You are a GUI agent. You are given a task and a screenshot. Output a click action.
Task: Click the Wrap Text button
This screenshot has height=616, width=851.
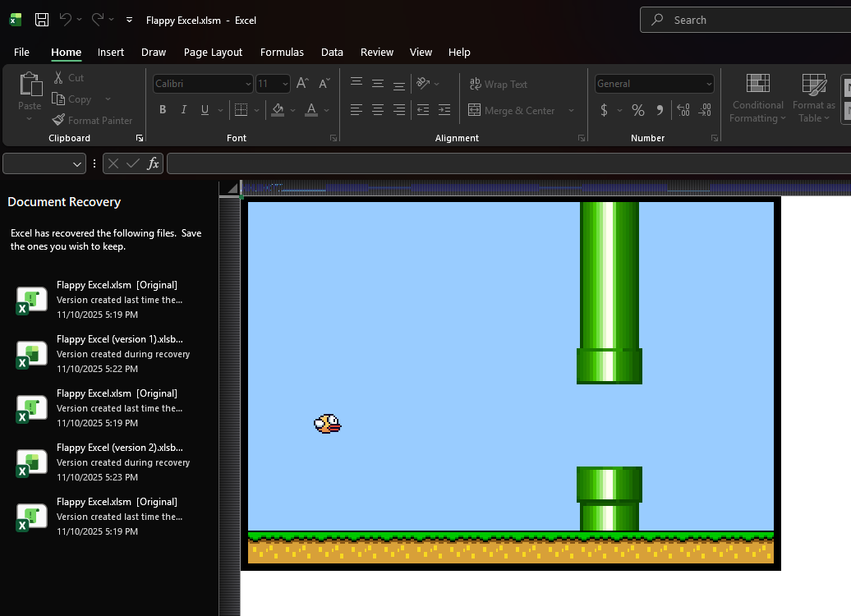click(499, 84)
